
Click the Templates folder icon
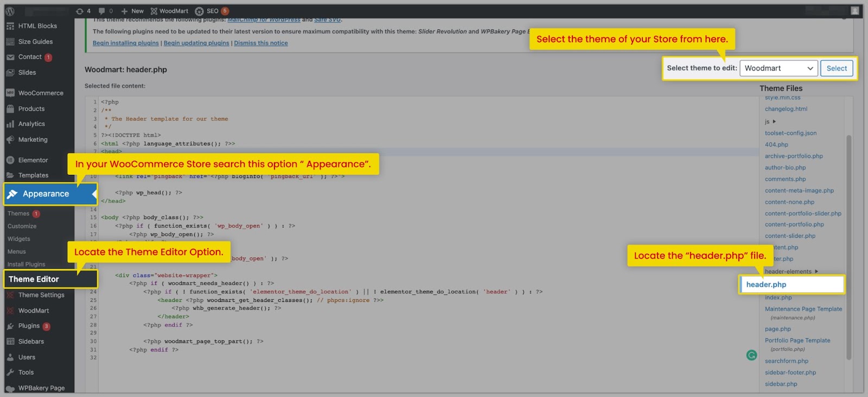click(x=10, y=175)
